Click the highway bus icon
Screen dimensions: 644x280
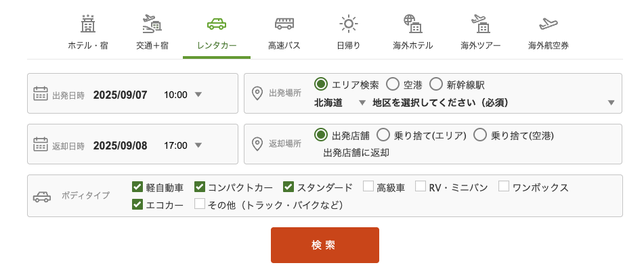pos(284,24)
